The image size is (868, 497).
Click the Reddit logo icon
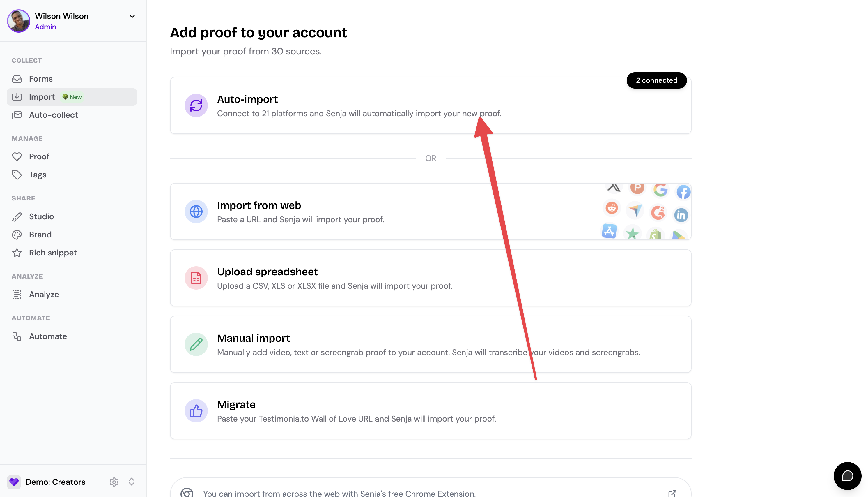tap(612, 208)
